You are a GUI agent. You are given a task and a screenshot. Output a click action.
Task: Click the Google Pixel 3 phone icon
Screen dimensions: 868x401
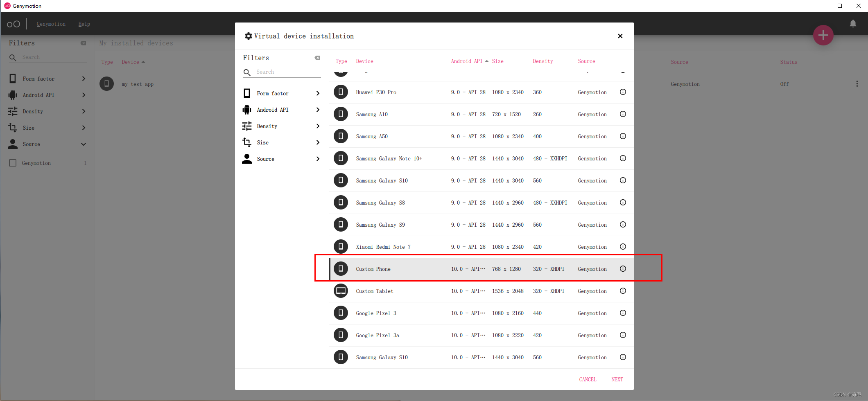(x=341, y=313)
